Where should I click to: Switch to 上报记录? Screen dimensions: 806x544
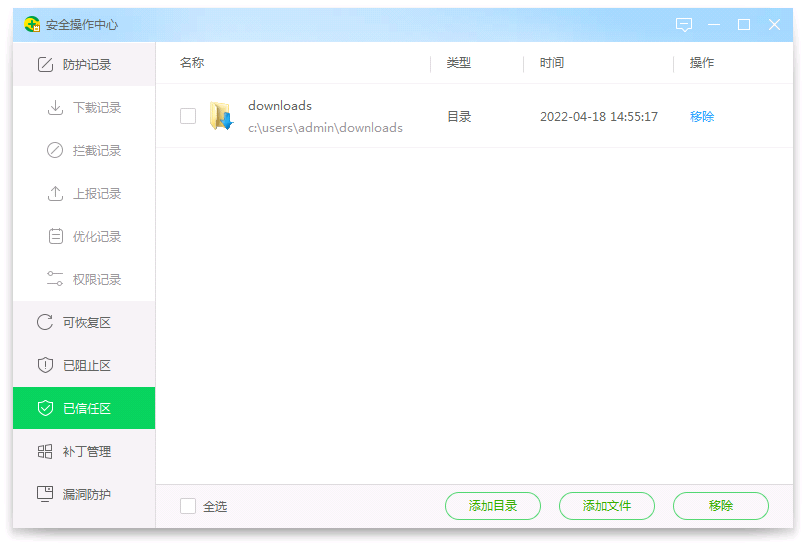coord(84,194)
